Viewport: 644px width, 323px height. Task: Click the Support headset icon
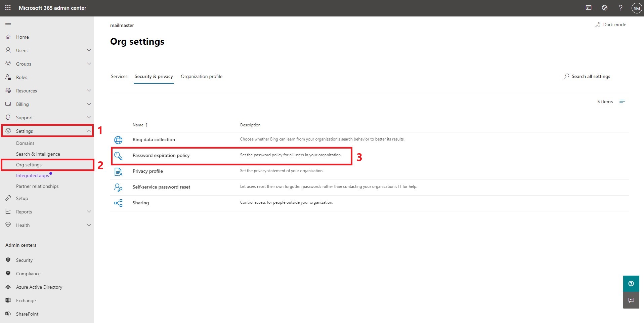[x=8, y=118]
